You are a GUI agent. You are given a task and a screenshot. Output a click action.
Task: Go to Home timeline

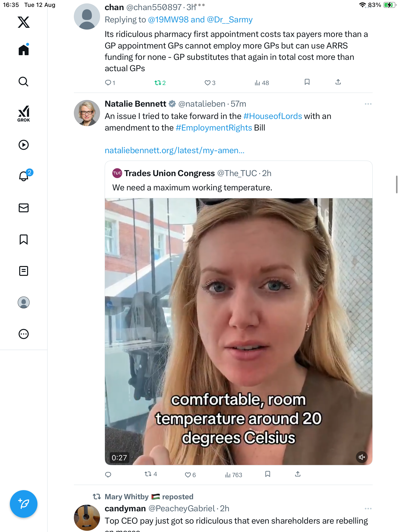pos(24,50)
